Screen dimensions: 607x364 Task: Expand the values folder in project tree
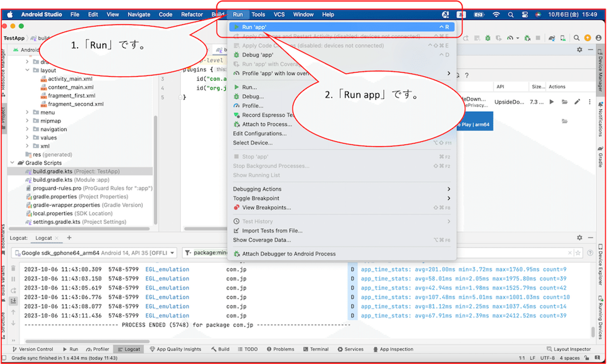pyautogui.click(x=27, y=138)
